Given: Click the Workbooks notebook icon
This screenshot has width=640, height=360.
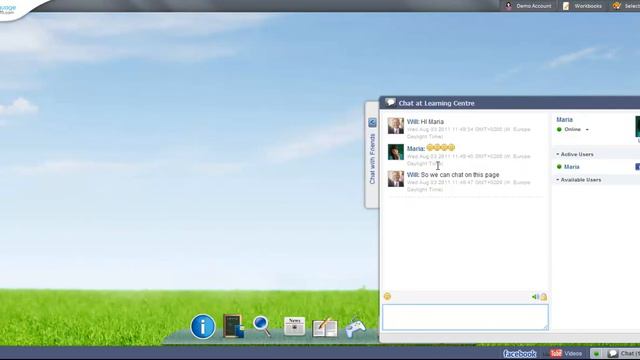Looking at the screenshot, I should 566,6.
